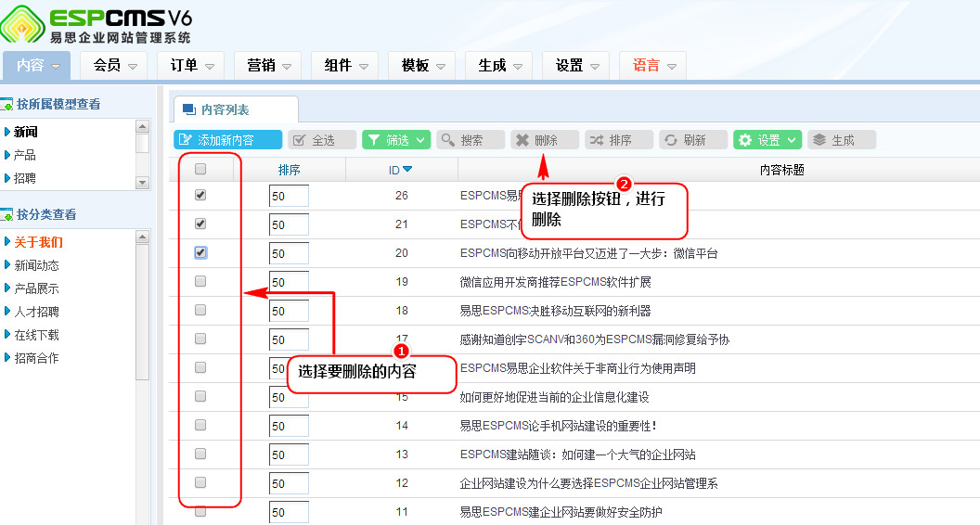This screenshot has height=525, width=980.
Task: Open article ESPCMS向移动开放平台又迈进了一大步
Action: [x=588, y=253]
